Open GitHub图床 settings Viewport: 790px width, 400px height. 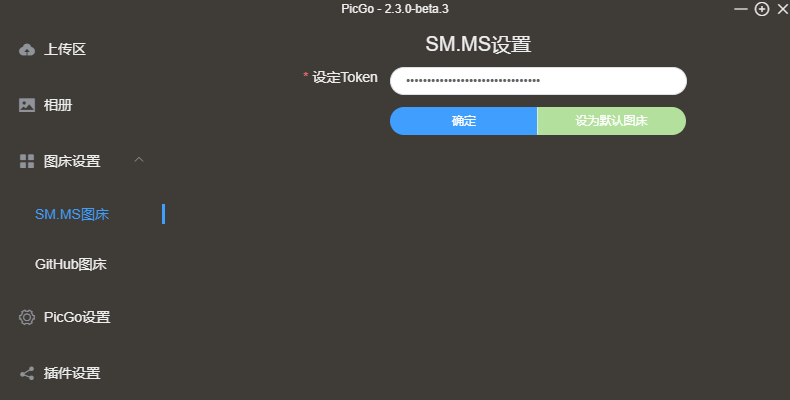pyautogui.click(x=71, y=264)
